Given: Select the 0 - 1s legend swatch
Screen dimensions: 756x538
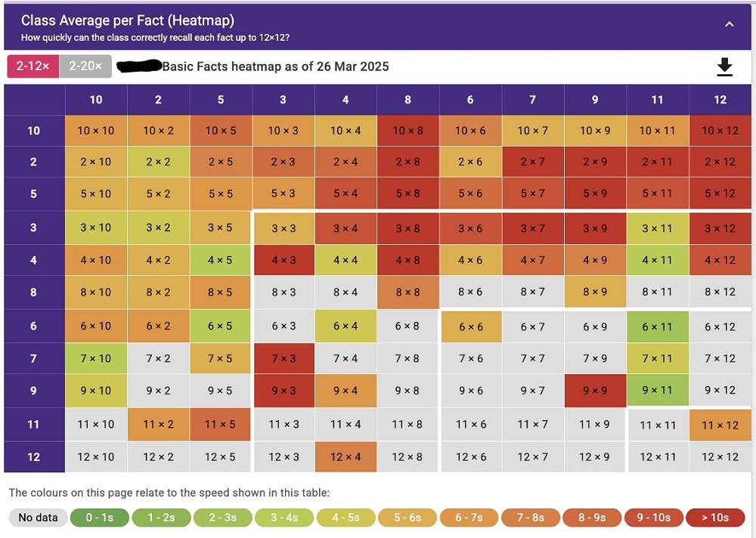Looking at the screenshot, I should [x=100, y=518].
